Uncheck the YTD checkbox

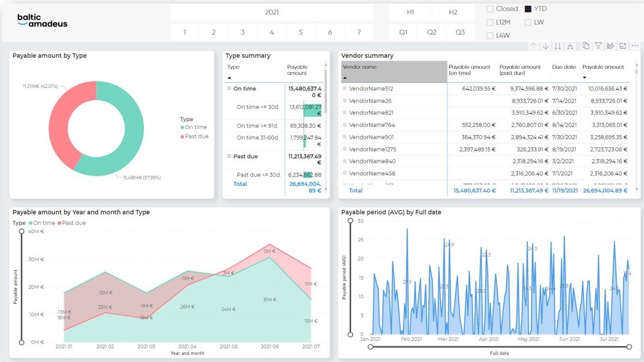pos(528,9)
